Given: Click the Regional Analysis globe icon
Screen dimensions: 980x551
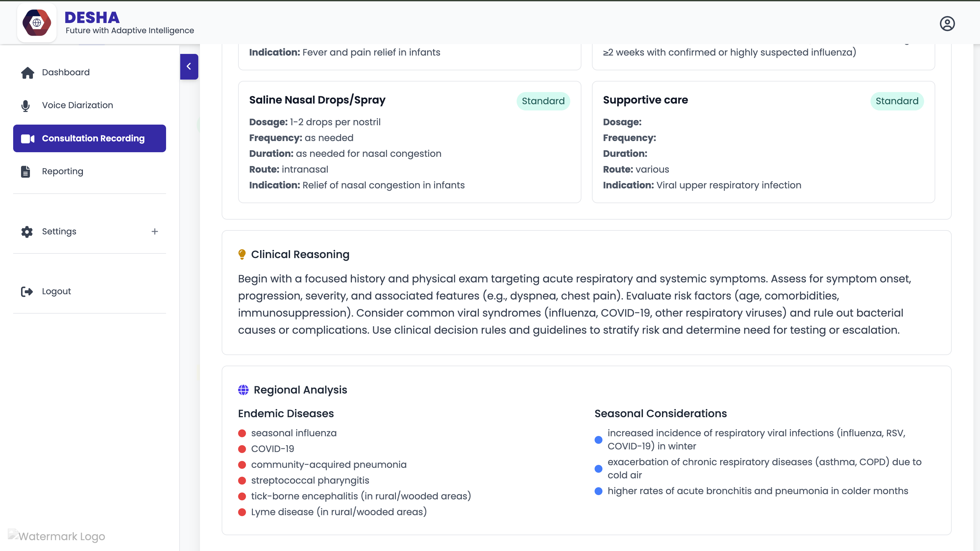Looking at the screenshot, I should click(x=243, y=390).
